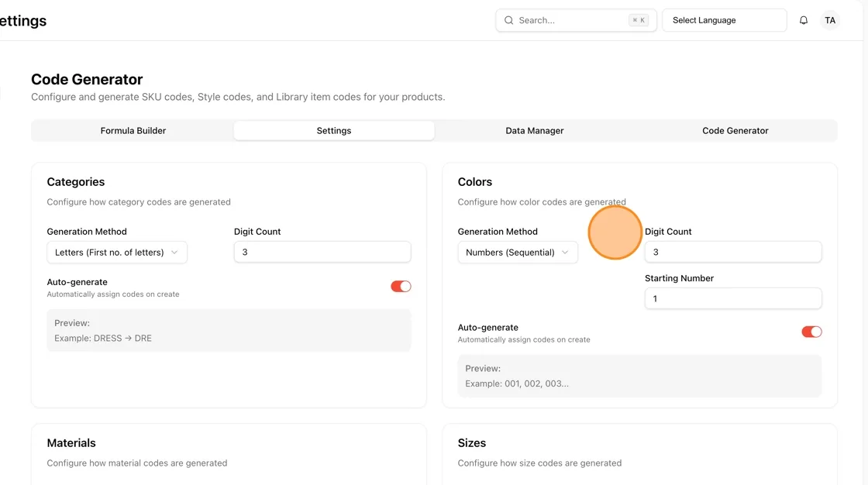Open the notifications bell icon
The height and width of the screenshot is (485, 868).
coord(803,20)
